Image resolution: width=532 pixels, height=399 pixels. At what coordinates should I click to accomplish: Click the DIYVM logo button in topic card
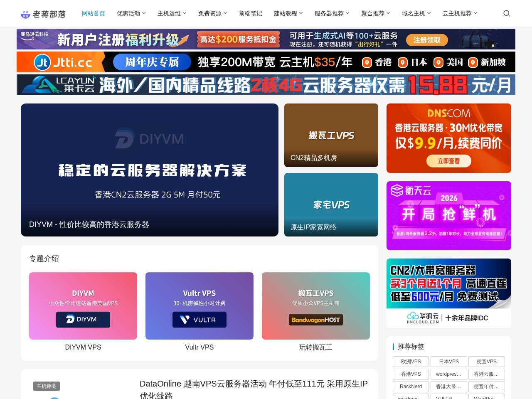[x=83, y=320]
